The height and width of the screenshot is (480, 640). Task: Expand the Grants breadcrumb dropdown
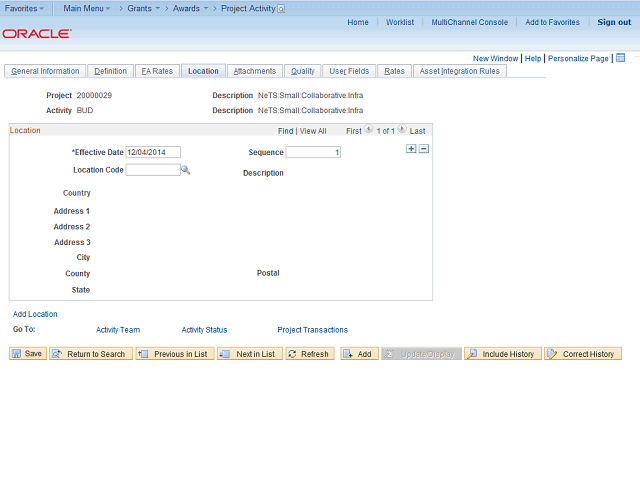point(144,8)
